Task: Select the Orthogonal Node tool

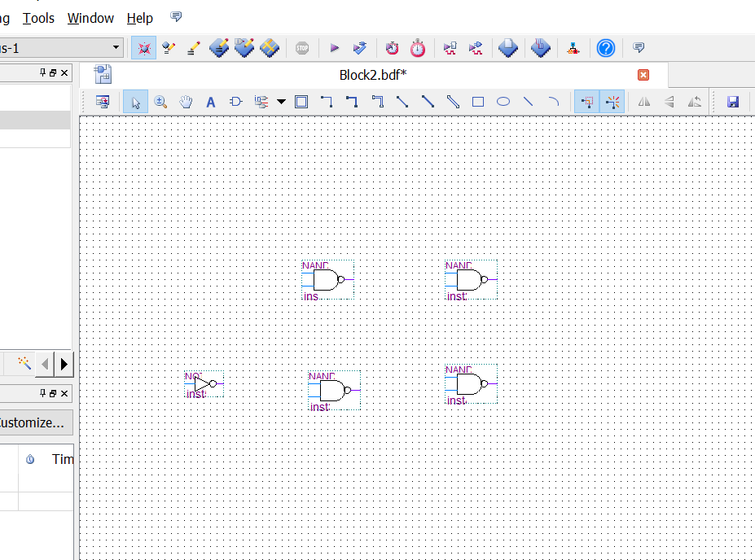Action: click(x=327, y=102)
